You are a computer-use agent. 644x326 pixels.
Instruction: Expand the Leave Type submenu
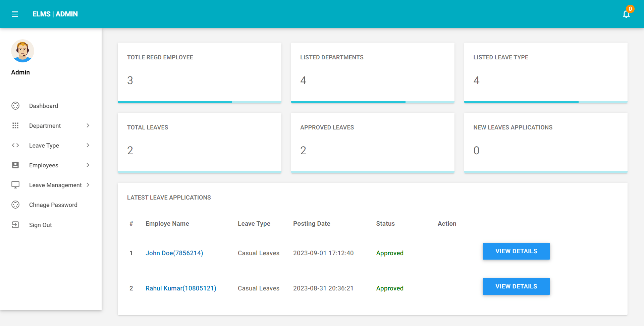coord(88,145)
